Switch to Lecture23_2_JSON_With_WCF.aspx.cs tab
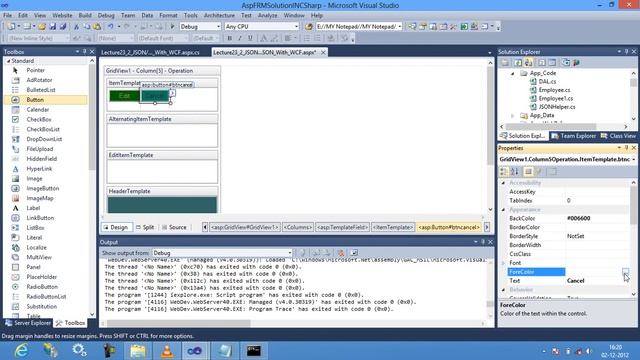This screenshot has height=360, width=640. (x=150, y=53)
